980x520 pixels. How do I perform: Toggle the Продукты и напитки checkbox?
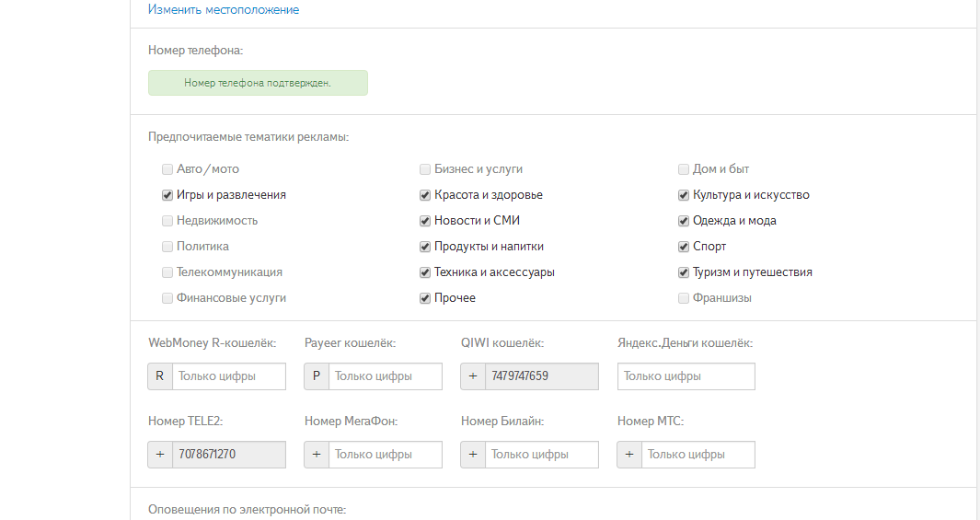pos(425,247)
